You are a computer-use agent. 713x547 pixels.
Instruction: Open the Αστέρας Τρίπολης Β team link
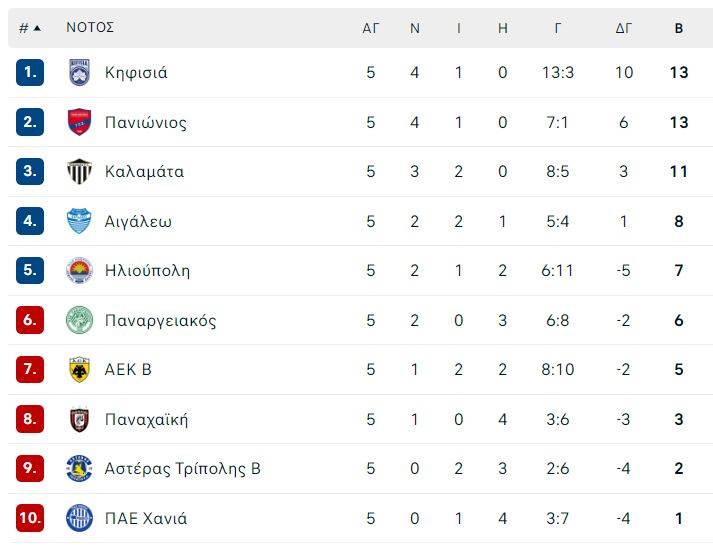point(183,468)
